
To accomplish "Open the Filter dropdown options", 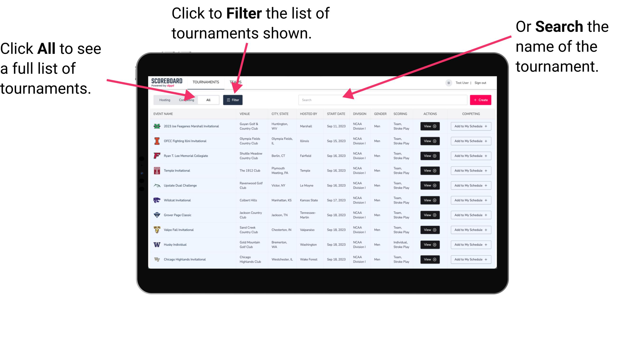I will tap(233, 100).
